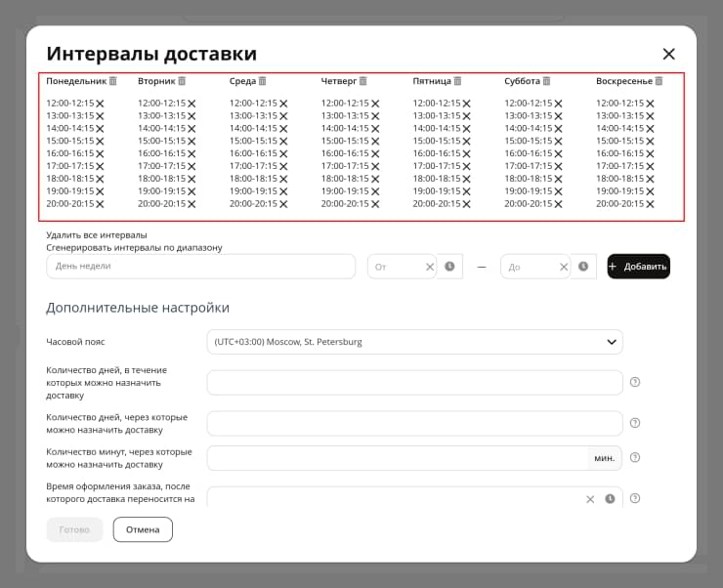This screenshot has height=588, width=723.
Task: Click the Готово button
Action: click(74, 529)
